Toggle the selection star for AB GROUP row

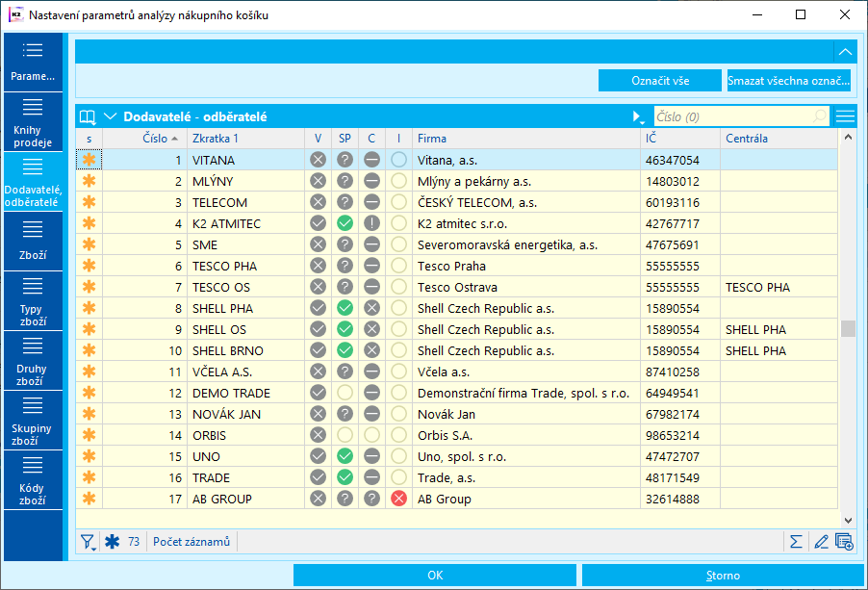click(89, 499)
